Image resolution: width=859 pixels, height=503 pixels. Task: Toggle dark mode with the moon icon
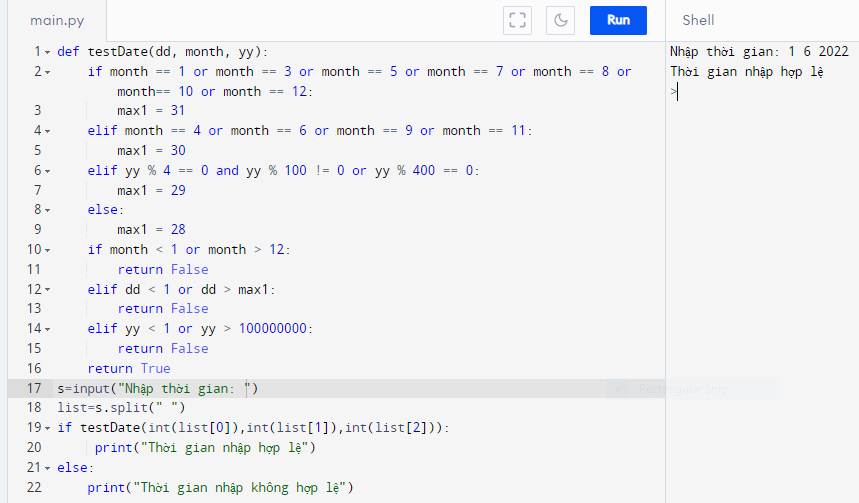(x=561, y=20)
